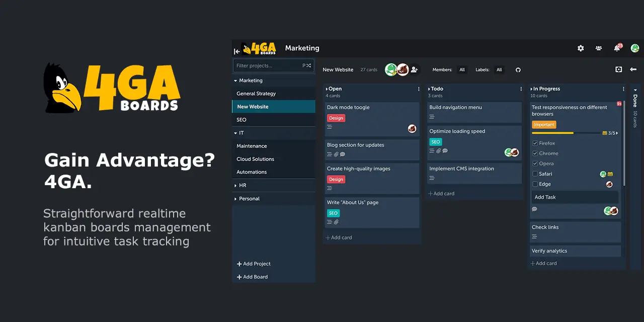Click Add Project in the sidebar

(254, 264)
